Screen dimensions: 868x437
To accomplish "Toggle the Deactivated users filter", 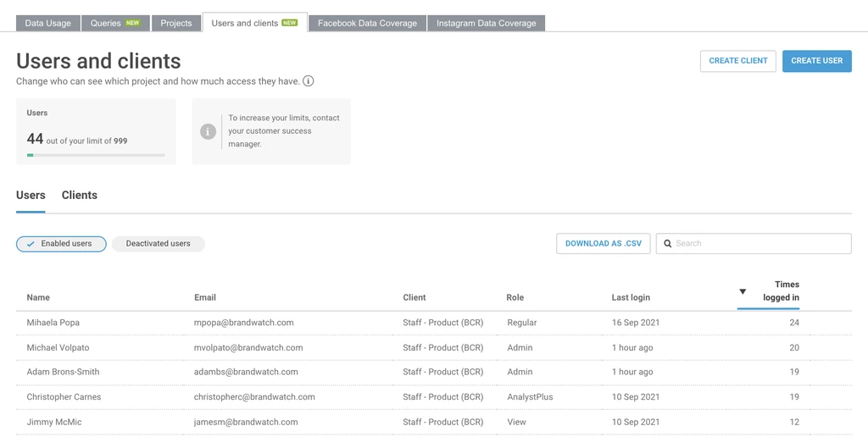I will click(158, 244).
